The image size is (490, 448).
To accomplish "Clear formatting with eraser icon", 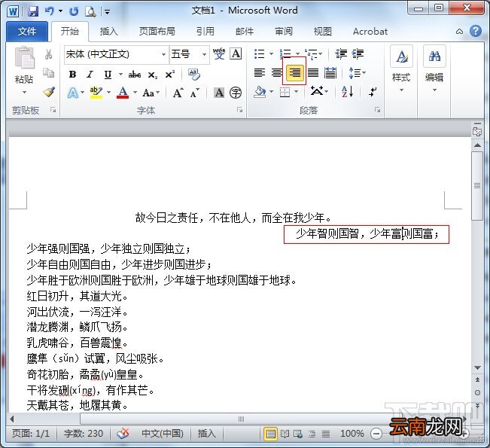I will pos(194,75).
